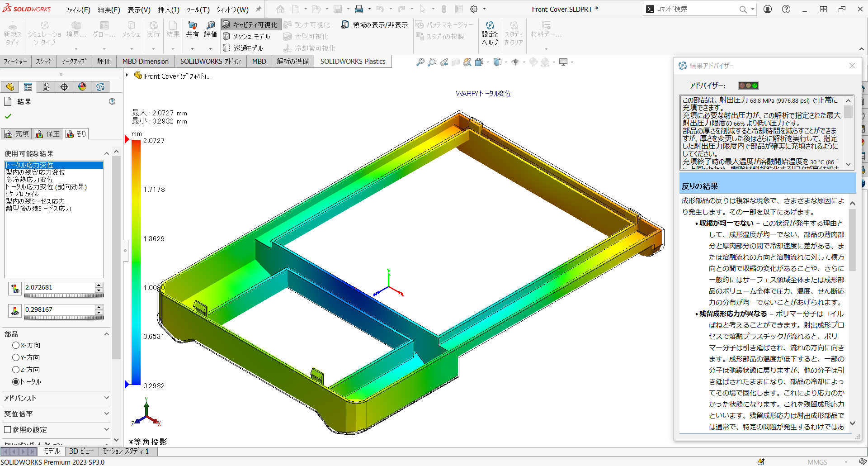Switch to the MBD Dimension tab
The image size is (868, 466).
[x=146, y=62]
